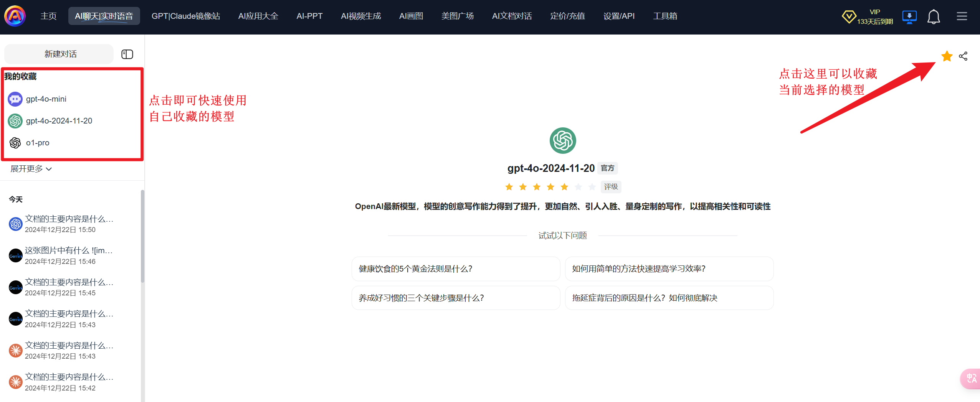This screenshot has height=402, width=980.
Task: Expand 展开更多 favorites list
Action: pos(31,169)
